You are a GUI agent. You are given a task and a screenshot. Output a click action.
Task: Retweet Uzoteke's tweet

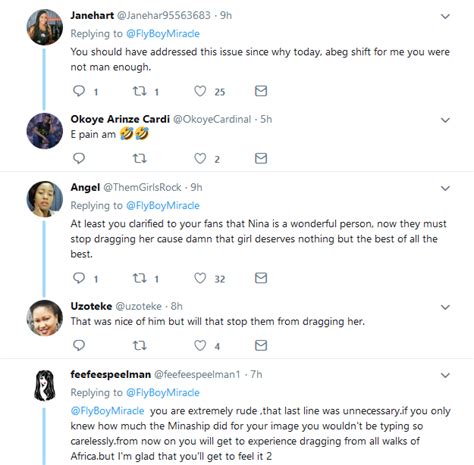tap(140, 345)
